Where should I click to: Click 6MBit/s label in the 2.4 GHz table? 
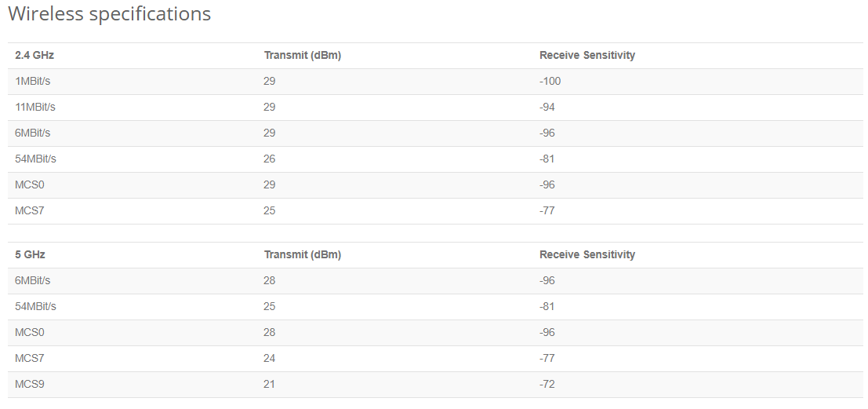33,133
